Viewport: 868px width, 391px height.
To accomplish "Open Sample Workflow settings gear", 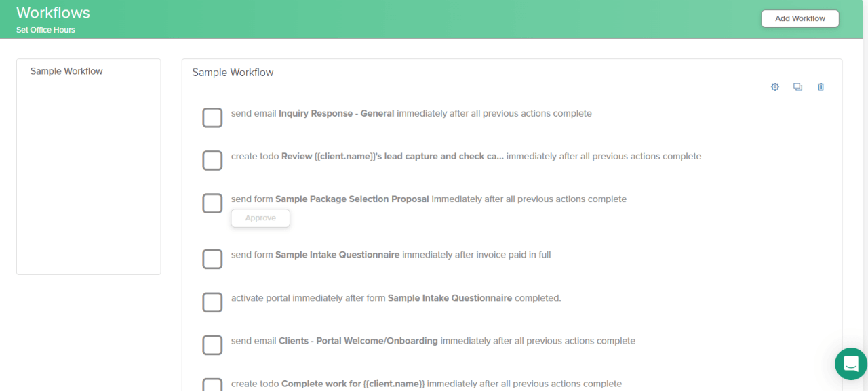I will tap(775, 87).
